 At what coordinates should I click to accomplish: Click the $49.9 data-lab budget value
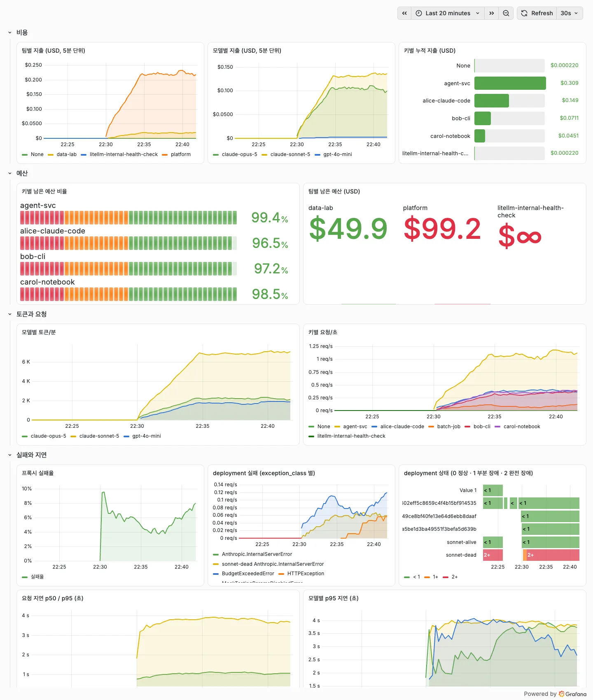tap(348, 229)
